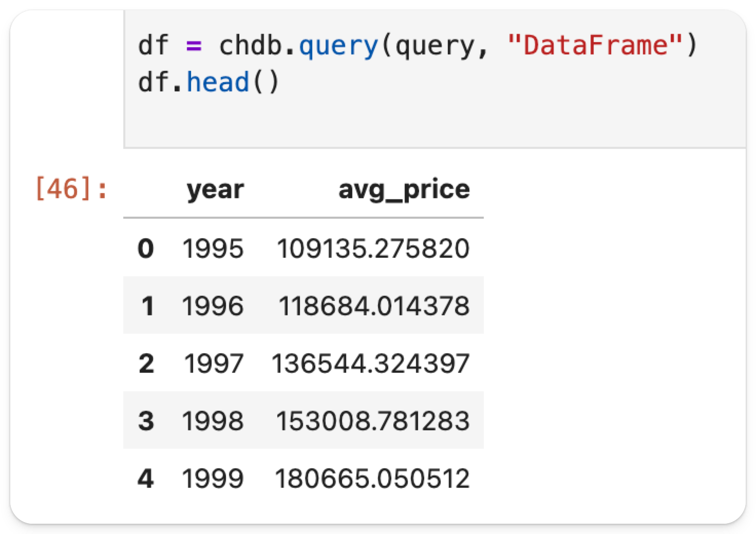This screenshot has height=534, width=756.
Task: Click the 1995 year cell
Action: click(213, 249)
